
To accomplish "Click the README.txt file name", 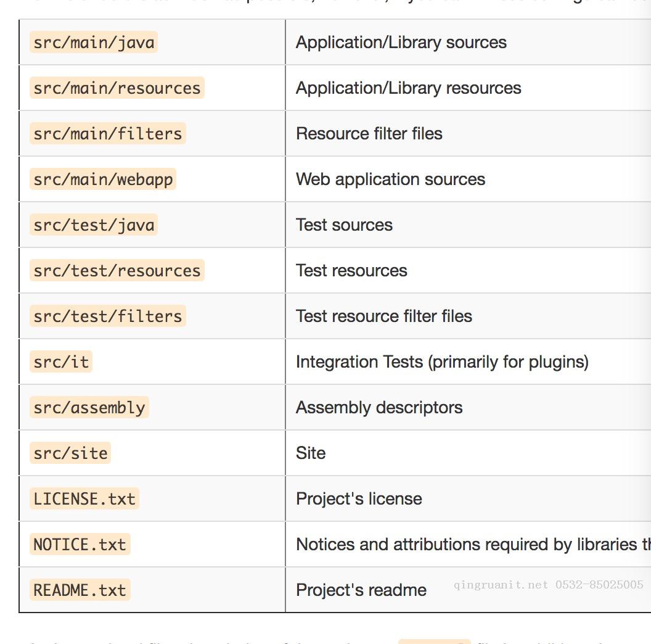I will click(80, 590).
